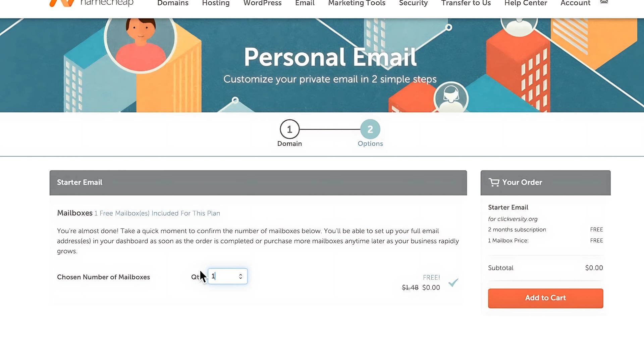Open the mail envelope icon in the header
Image resolution: width=644 pixels, height=362 pixels.
[604, 2]
